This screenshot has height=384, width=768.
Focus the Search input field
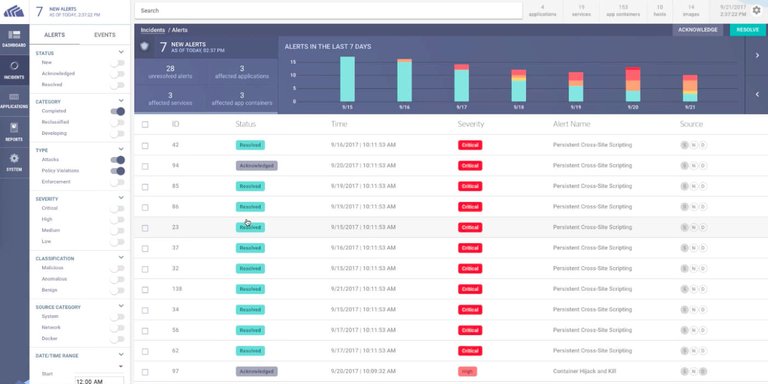[328, 10]
